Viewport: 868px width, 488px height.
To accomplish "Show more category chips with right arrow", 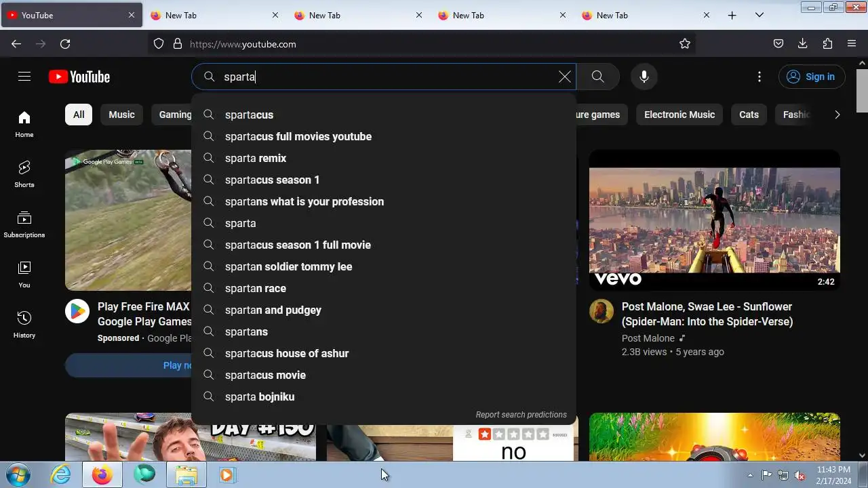I will pyautogui.click(x=837, y=115).
